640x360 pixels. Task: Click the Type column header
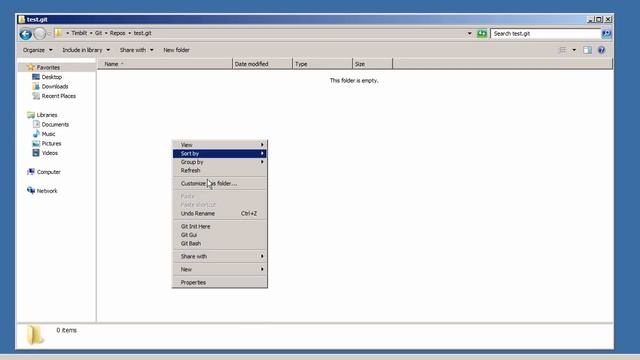[322, 64]
